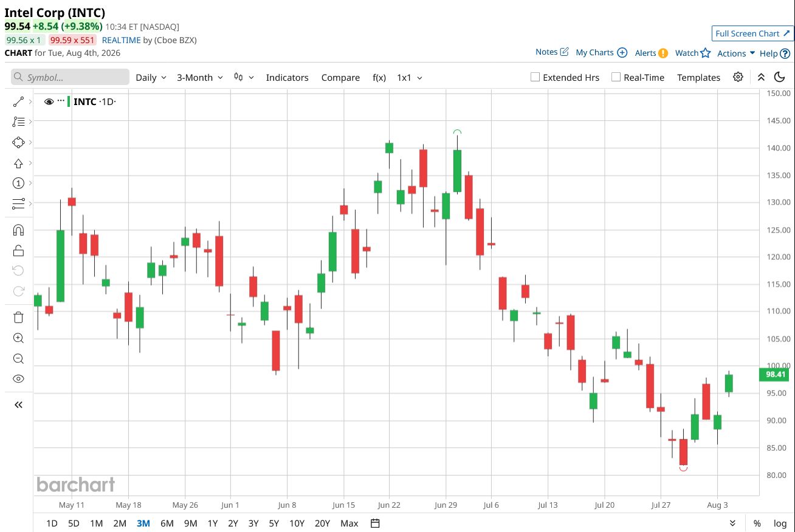Enable the magnet snap tool
The height and width of the screenshot is (532, 795).
tap(18, 230)
